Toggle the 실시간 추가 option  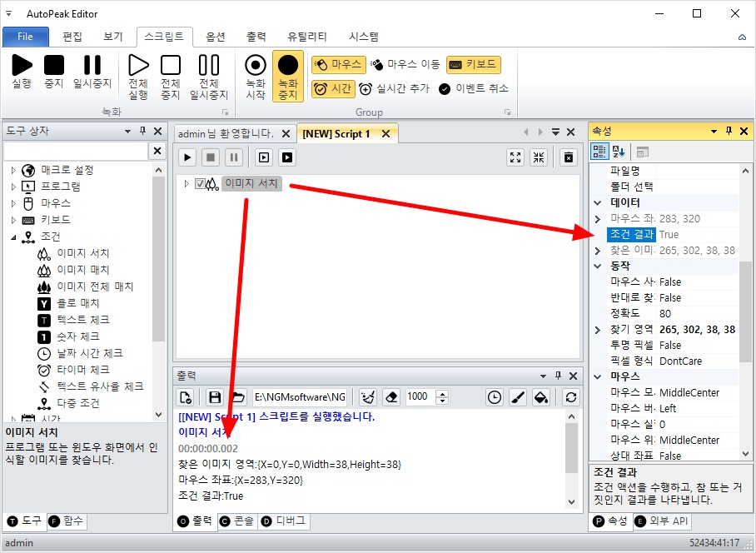(x=395, y=89)
